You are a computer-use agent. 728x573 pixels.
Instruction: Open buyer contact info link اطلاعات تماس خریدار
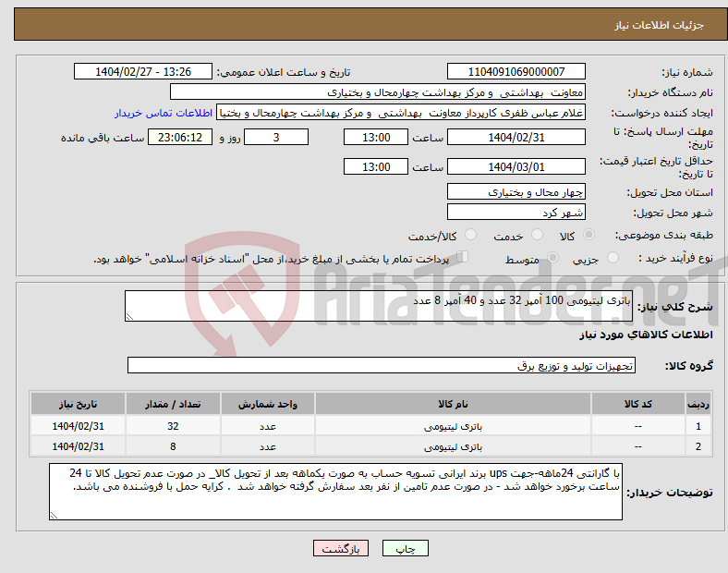[164, 114]
